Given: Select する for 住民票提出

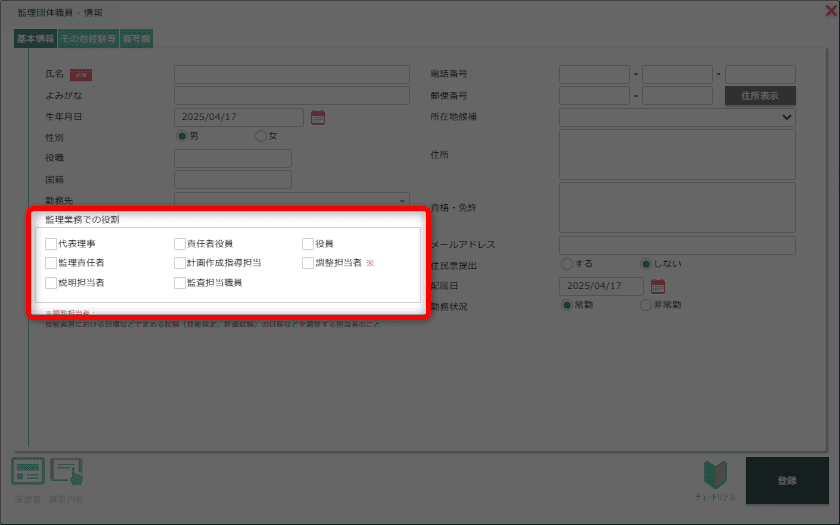Looking at the screenshot, I should (567, 264).
